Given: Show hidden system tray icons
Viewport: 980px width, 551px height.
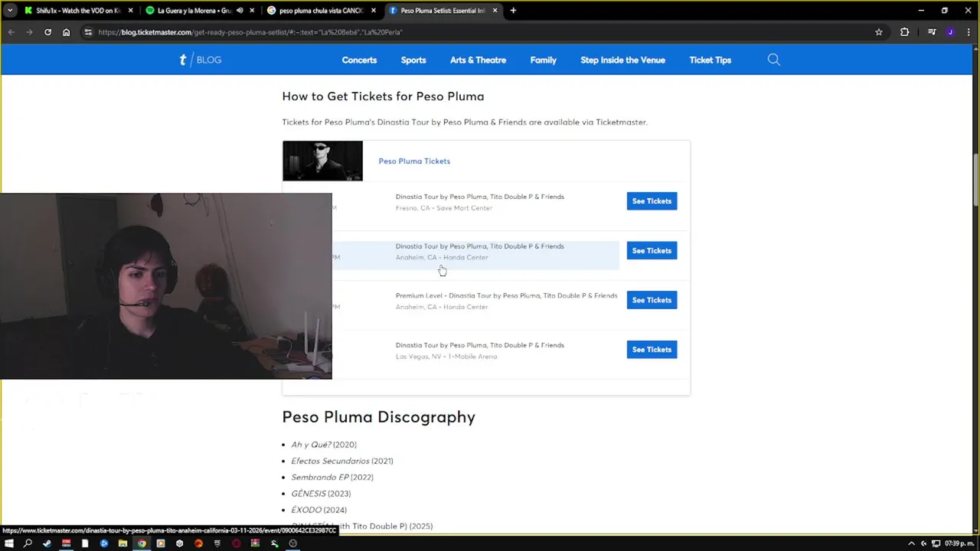Looking at the screenshot, I should pyautogui.click(x=911, y=543).
